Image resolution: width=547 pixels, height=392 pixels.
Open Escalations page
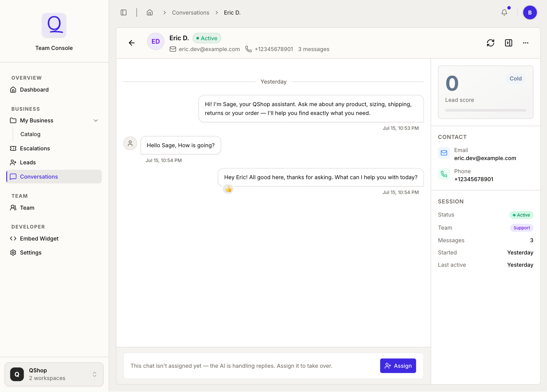[54, 148]
